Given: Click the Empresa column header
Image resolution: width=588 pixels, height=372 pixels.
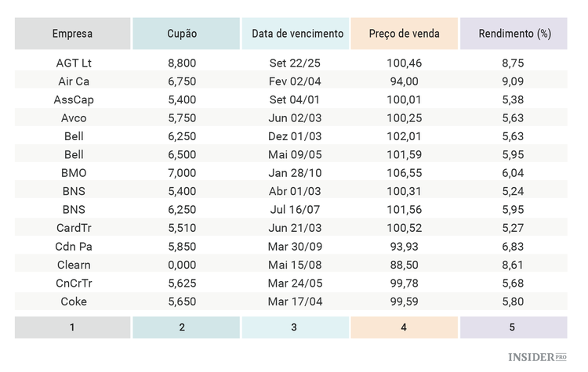Looking at the screenshot, I should click(72, 34).
